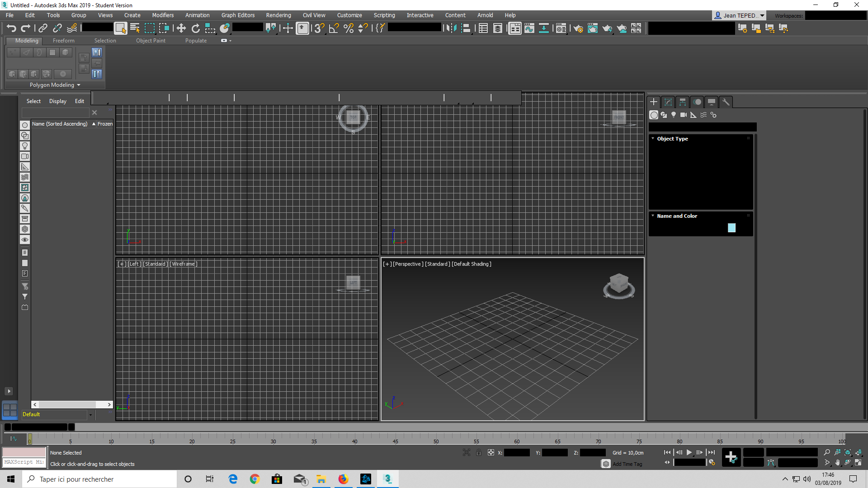
Task: Open the Utilities wrench panel tab
Action: click(x=726, y=102)
